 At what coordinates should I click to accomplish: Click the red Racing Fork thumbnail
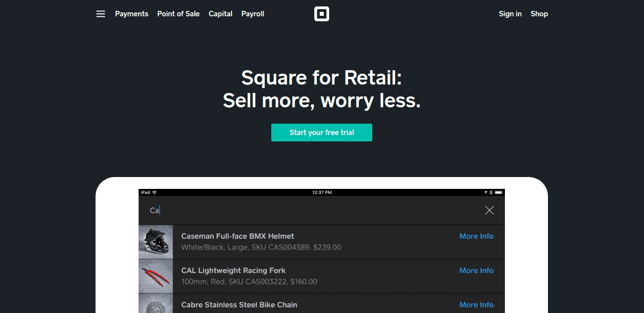[x=155, y=276]
